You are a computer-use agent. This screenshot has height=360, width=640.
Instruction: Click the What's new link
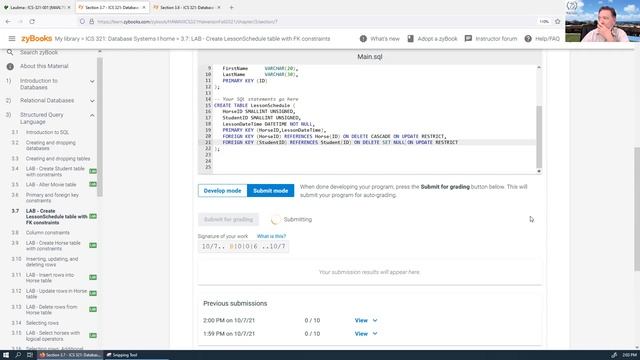coord(385,38)
